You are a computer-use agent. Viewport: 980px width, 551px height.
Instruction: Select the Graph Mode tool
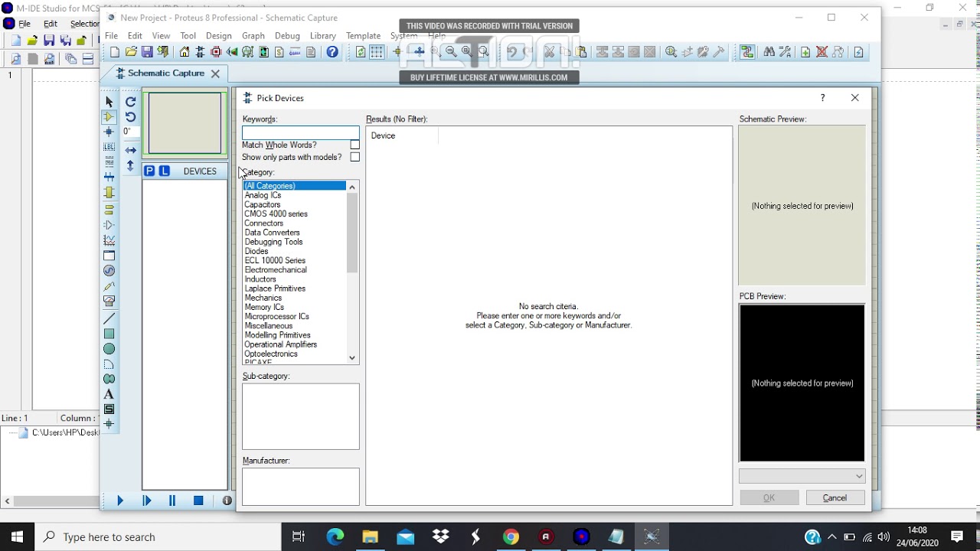coord(109,240)
